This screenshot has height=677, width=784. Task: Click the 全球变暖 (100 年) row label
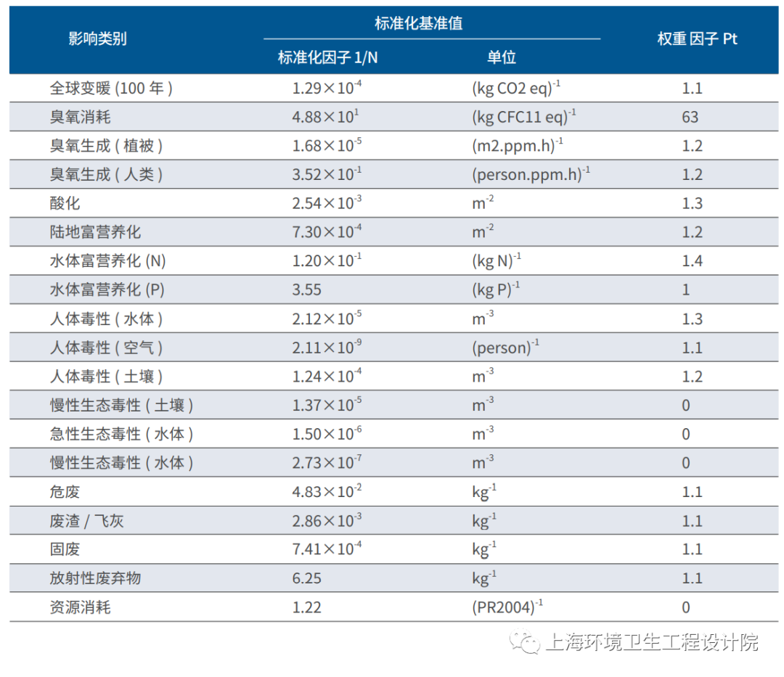tap(111, 89)
